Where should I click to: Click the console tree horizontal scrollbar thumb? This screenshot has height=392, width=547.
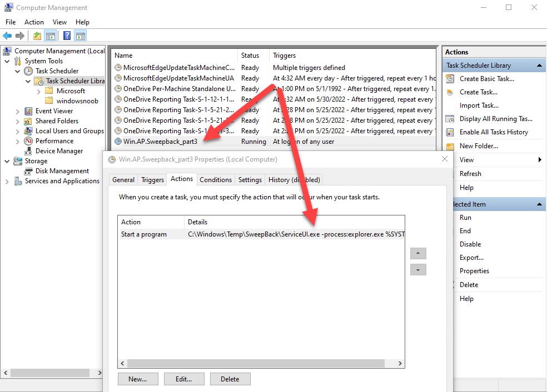point(50,373)
